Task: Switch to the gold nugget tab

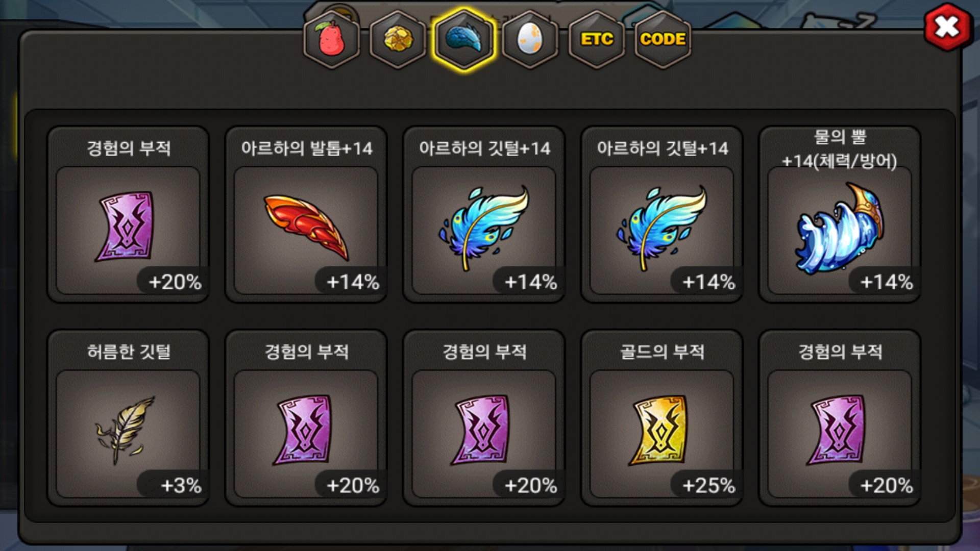Action: tap(398, 39)
